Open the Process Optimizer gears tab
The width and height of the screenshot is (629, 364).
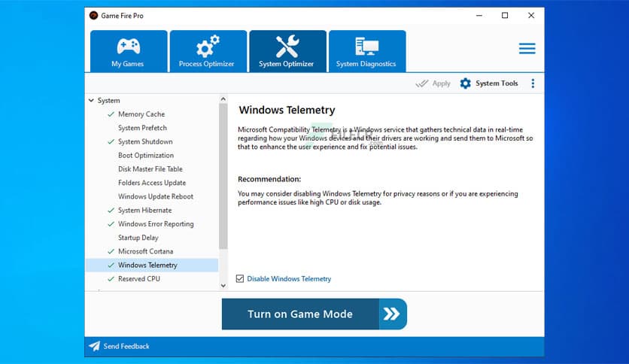coord(208,51)
